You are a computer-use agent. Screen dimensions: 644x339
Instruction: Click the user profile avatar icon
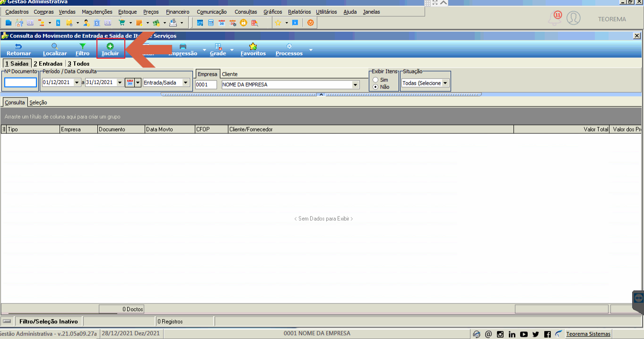[x=573, y=18]
